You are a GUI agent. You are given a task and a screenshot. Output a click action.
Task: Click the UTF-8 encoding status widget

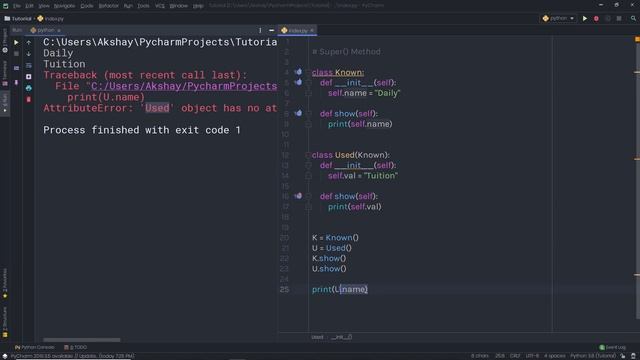pyautogui.click(x=532, y=356)
